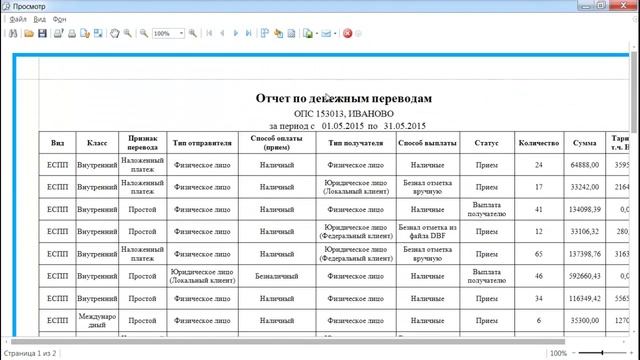
Task: Click the vertical scrollbar thumb
Action: (634, 92)
